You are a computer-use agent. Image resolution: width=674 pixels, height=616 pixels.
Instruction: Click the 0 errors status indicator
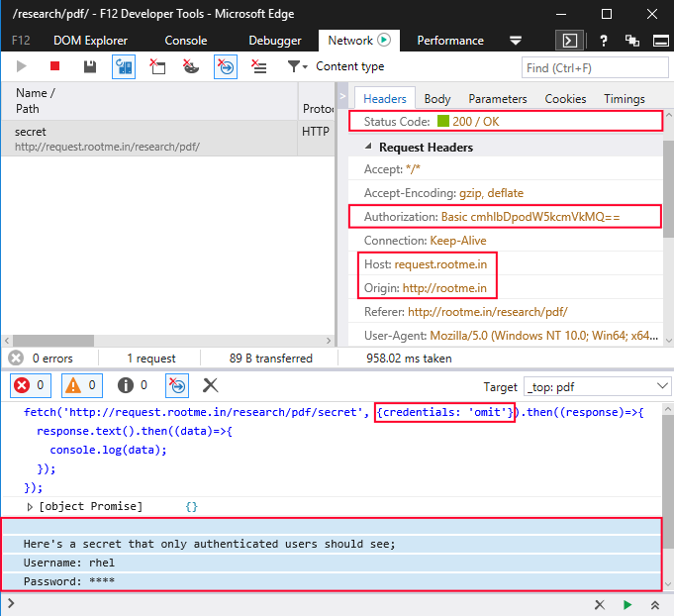tap(41, 358)
